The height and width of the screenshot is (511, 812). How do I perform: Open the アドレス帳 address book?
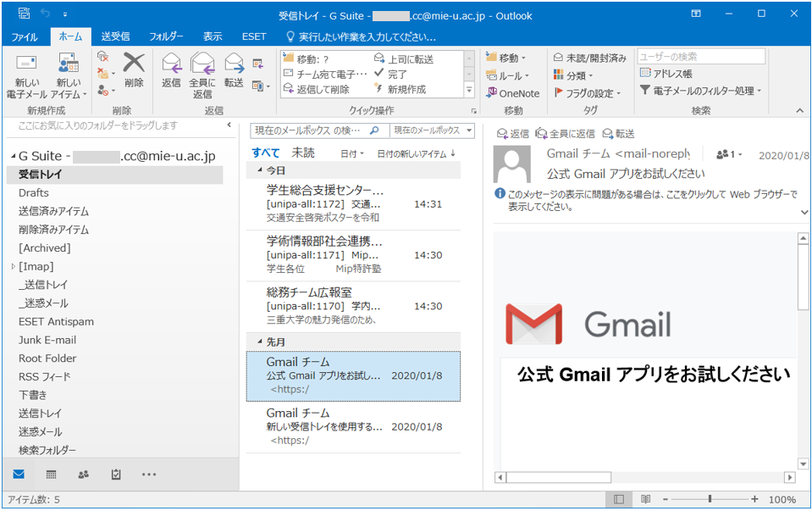pos(666,74)
